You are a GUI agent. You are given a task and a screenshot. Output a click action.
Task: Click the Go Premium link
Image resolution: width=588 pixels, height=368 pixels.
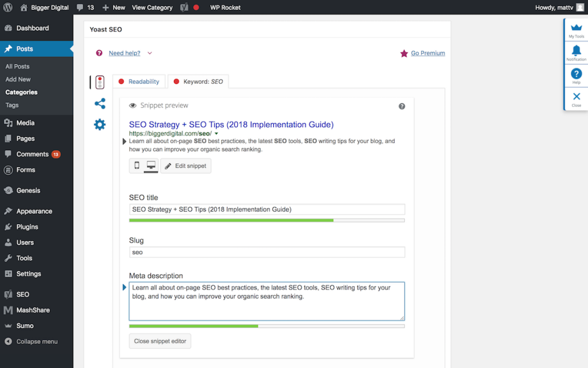click(x=428, y=53)
